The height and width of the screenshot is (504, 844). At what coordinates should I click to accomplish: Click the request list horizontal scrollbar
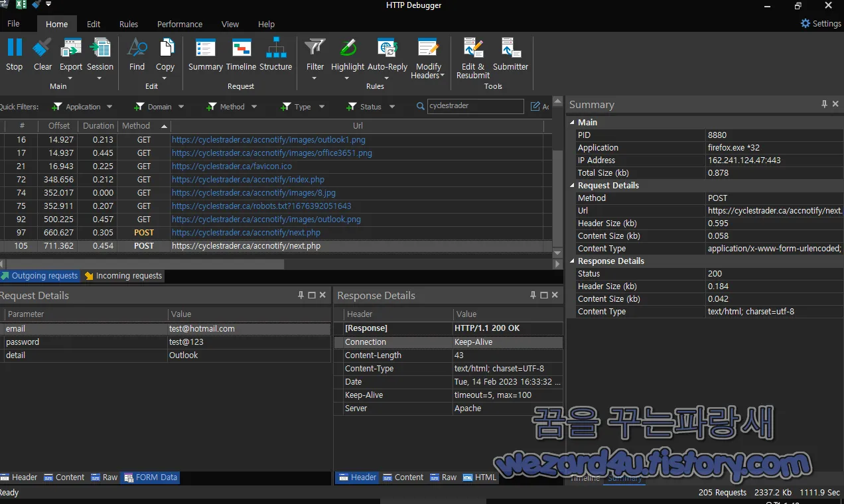(x=146, y=264)
